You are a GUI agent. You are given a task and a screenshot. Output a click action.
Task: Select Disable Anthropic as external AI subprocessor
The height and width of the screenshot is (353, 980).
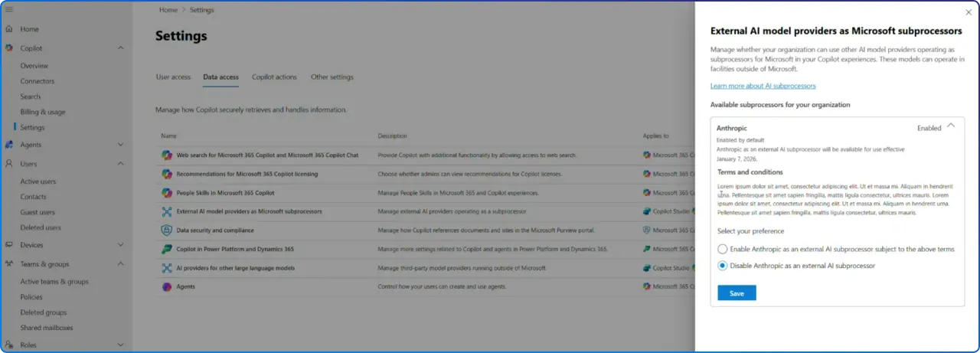coord(722,266)
